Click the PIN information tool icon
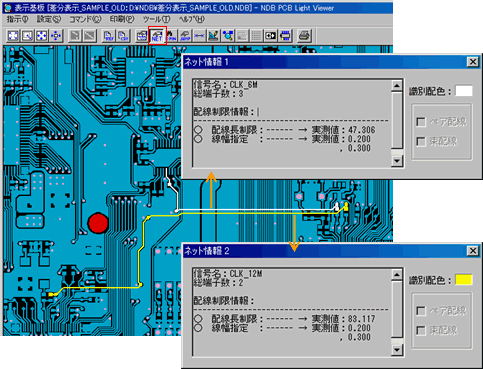The width and height of the screenshot is (483, 369). [x=171, y=35]
